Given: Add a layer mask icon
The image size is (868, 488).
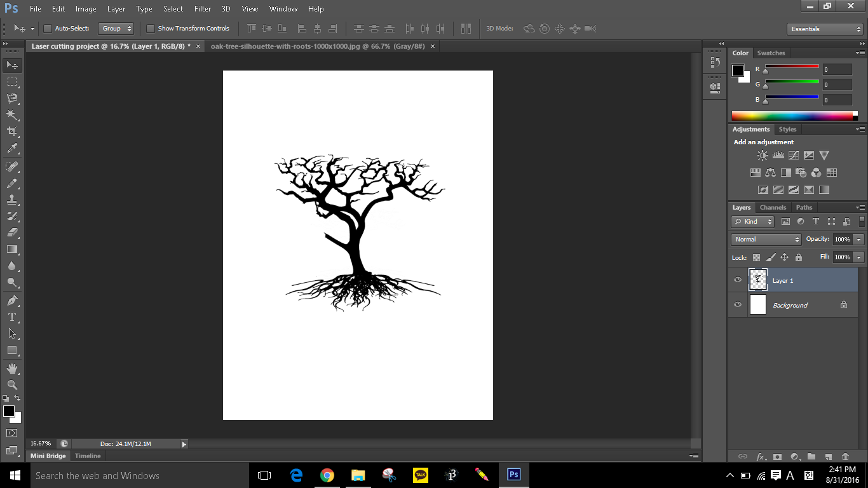Looking at the screenshot, I should [777, 456].
